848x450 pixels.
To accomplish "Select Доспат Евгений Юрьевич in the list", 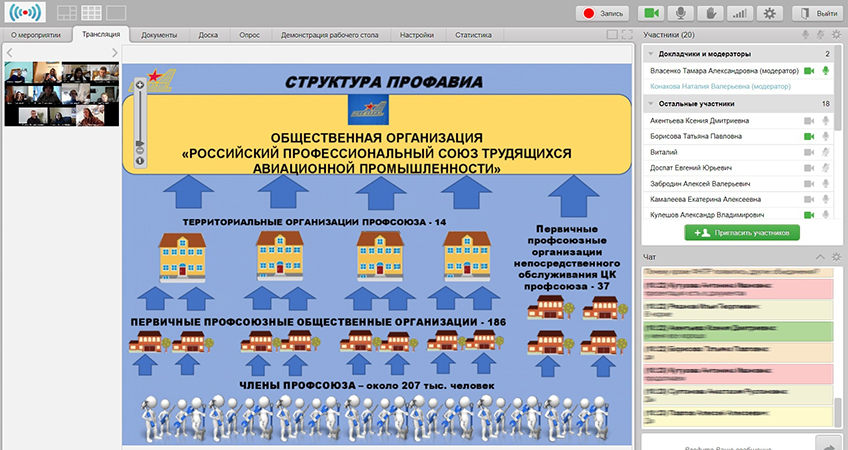I will [x=691, y=168].
